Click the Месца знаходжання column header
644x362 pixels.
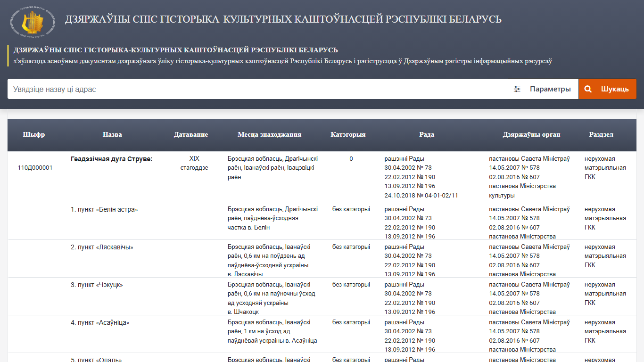(269, 134)
